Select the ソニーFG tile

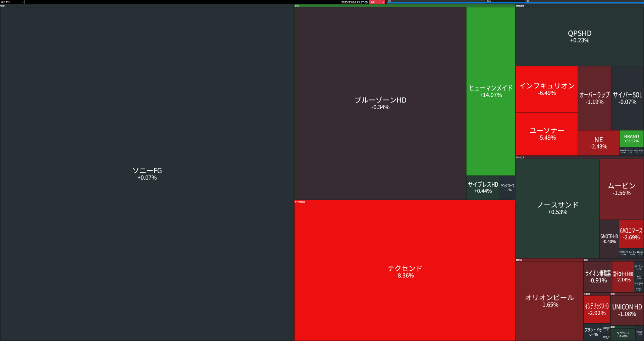(147, 174)
